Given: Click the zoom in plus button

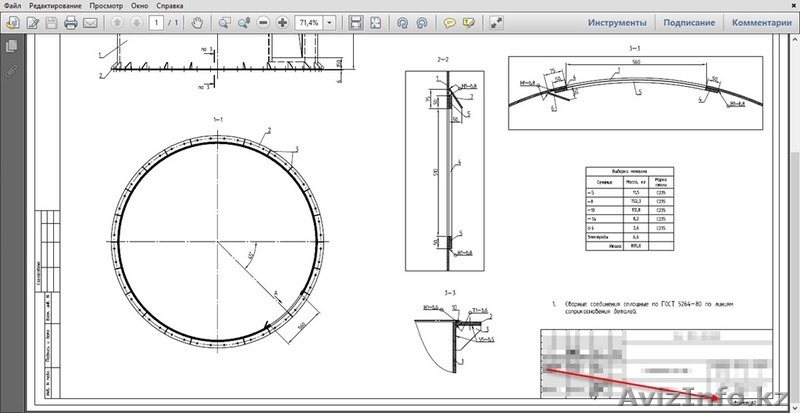Looking at the screenshot, I should click(x=283, y=22).
